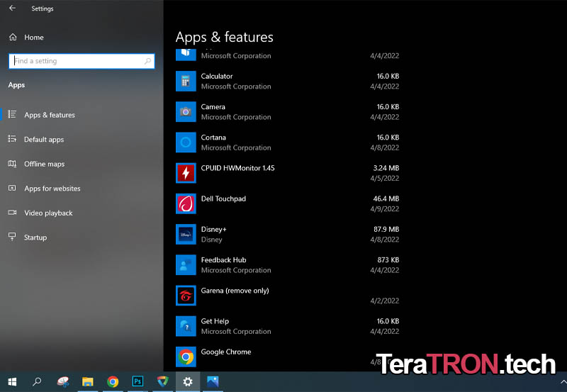Screen dimensions: 567x392
Task: Click the Home house icon
Action: pyautogui.click(x=13, y=37)
